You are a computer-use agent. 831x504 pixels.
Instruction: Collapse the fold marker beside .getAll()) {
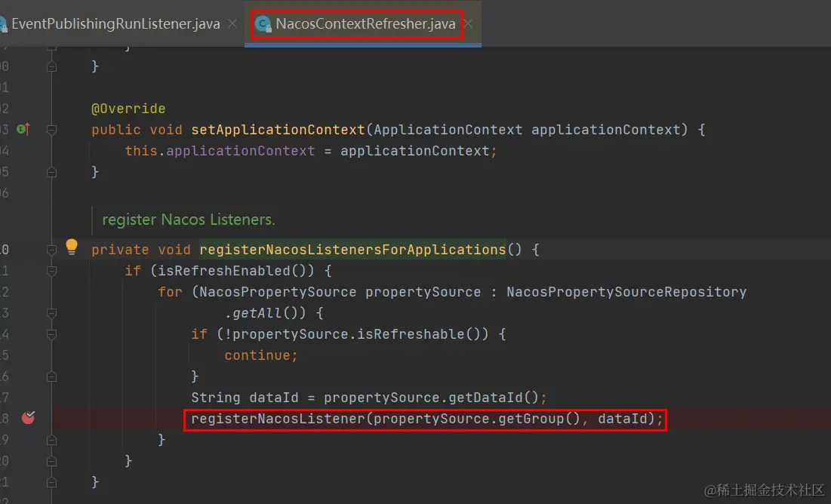[51, 313]
